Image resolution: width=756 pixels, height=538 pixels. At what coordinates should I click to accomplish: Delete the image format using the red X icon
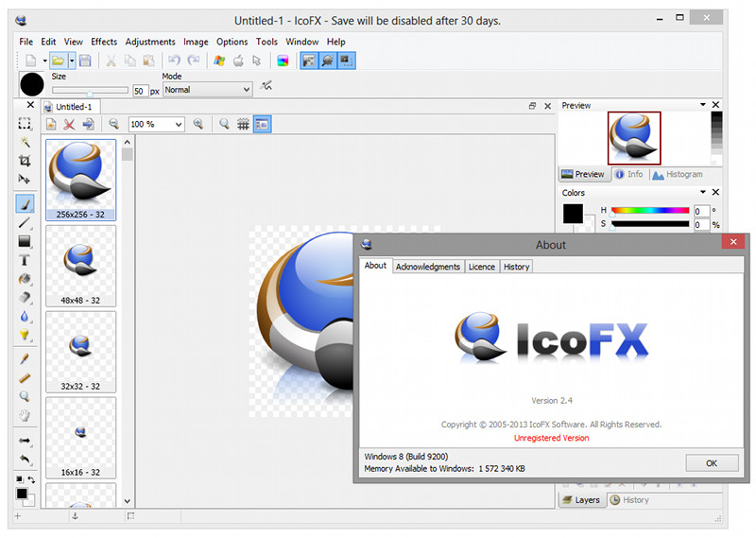69,125
